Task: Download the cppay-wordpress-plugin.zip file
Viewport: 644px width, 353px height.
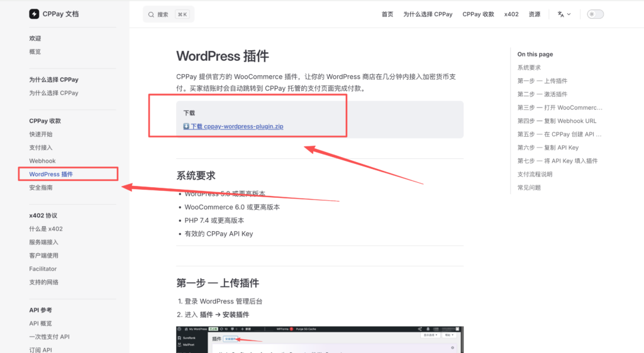Action: point(237,126)
